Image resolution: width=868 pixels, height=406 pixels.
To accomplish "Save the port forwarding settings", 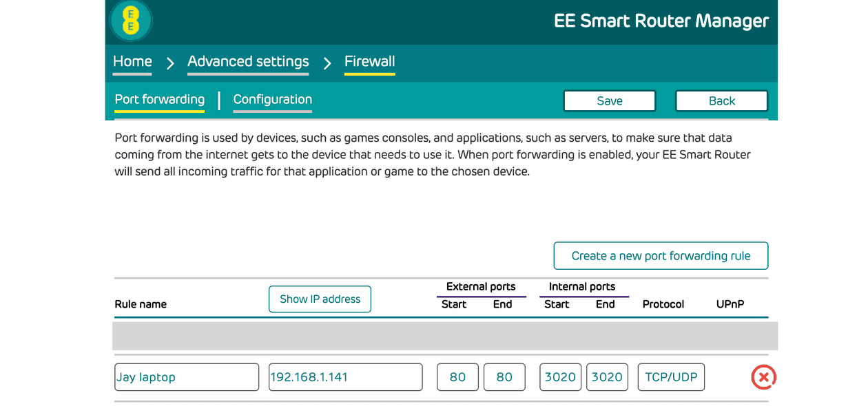I will (609, 100).
